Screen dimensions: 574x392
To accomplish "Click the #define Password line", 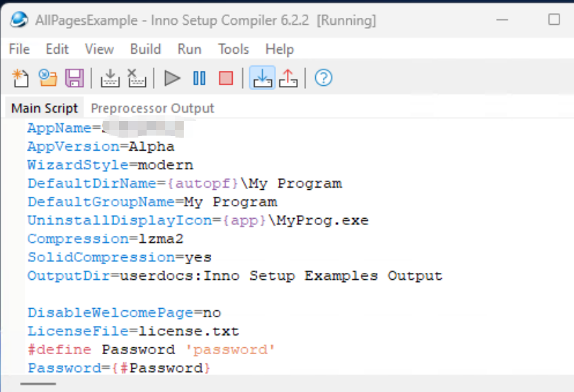I will pyautogui.click(x=151, y=349).
